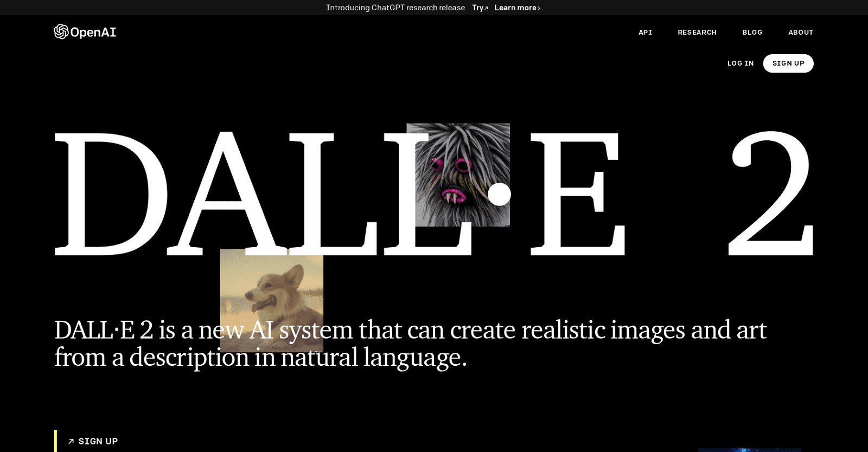
Task: Open the Blog navigation link
Action: click(x=752, y=33)
